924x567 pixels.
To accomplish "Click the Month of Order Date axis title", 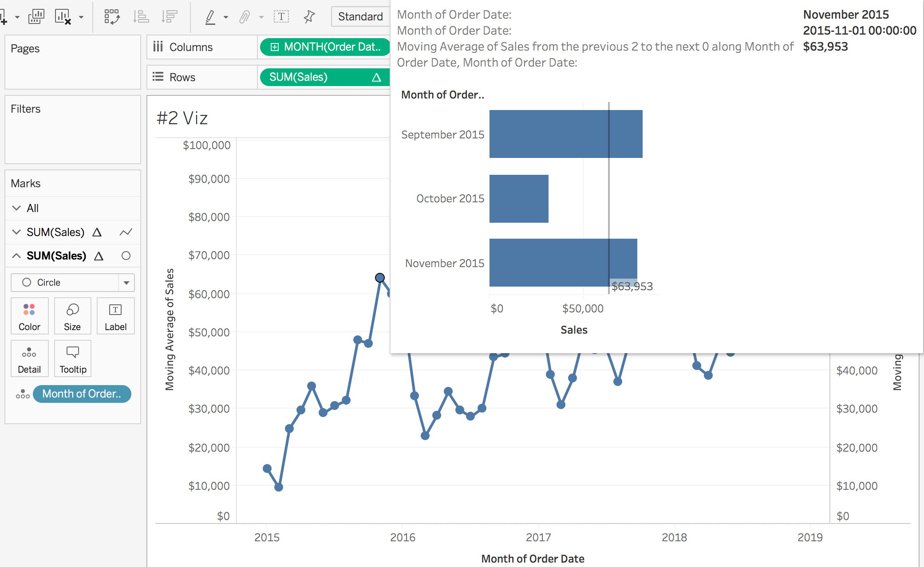I will click(533, 559).
